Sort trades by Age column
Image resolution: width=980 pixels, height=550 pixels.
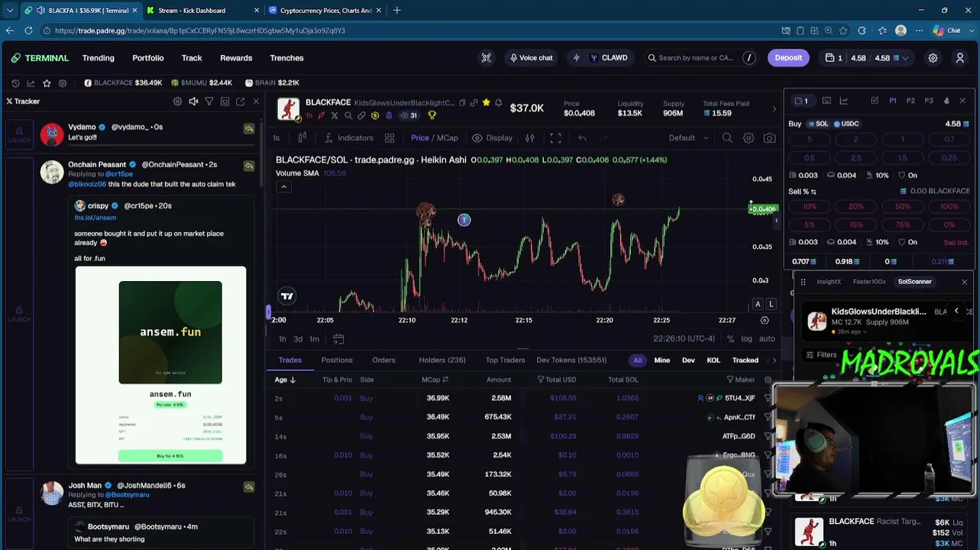(285, 380)
